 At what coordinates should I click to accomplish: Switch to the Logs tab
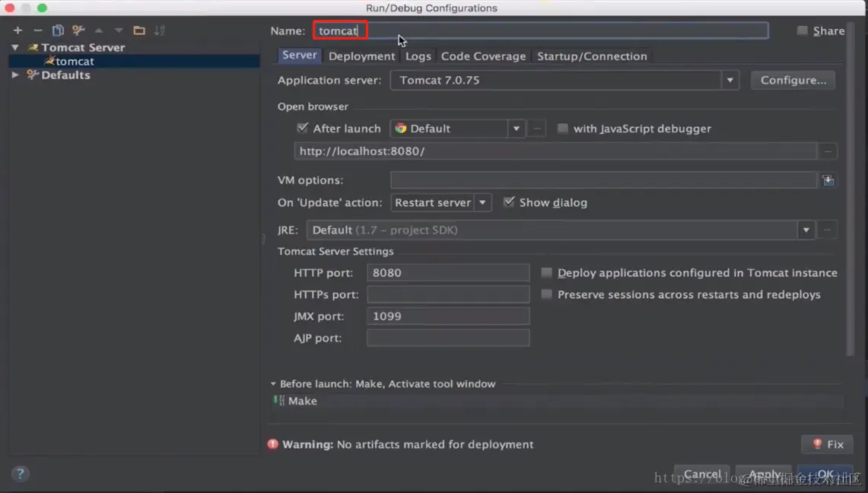pyautogui.click(x=418, y=56)
